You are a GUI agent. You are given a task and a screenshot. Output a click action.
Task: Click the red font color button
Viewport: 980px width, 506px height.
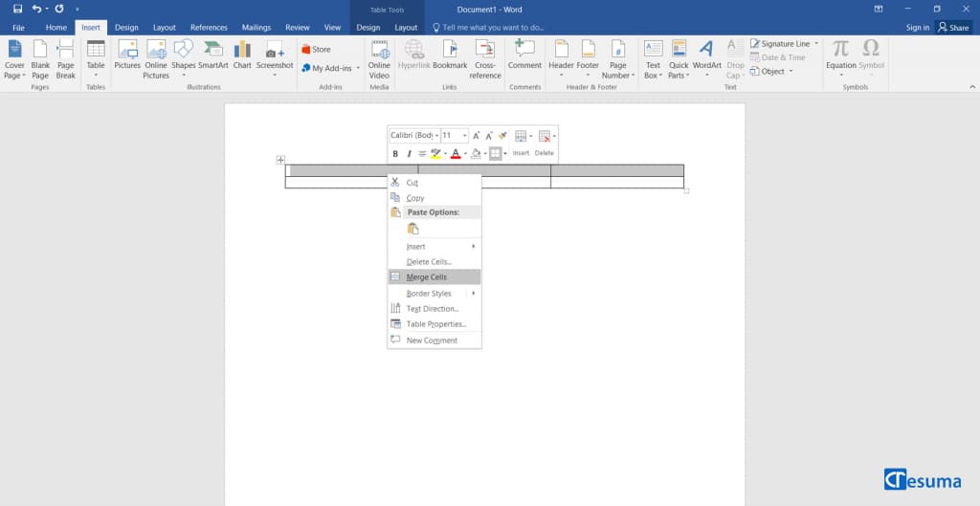click(x=456, y=154)
